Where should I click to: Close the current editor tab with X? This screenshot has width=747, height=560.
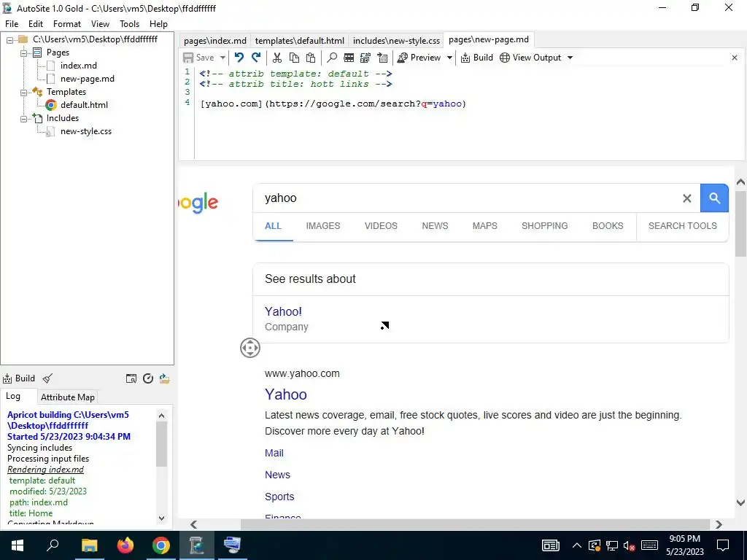coord(734,58)
